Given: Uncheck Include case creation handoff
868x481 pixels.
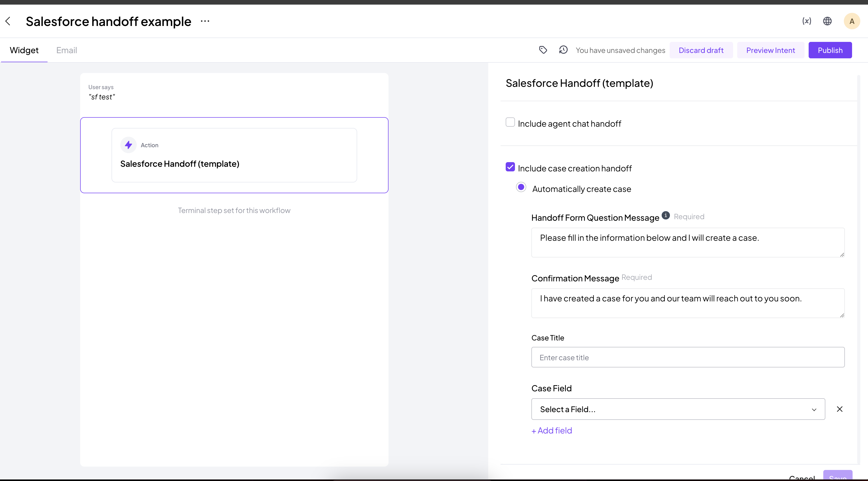Looking at the screenshot, I should [510, 167].
